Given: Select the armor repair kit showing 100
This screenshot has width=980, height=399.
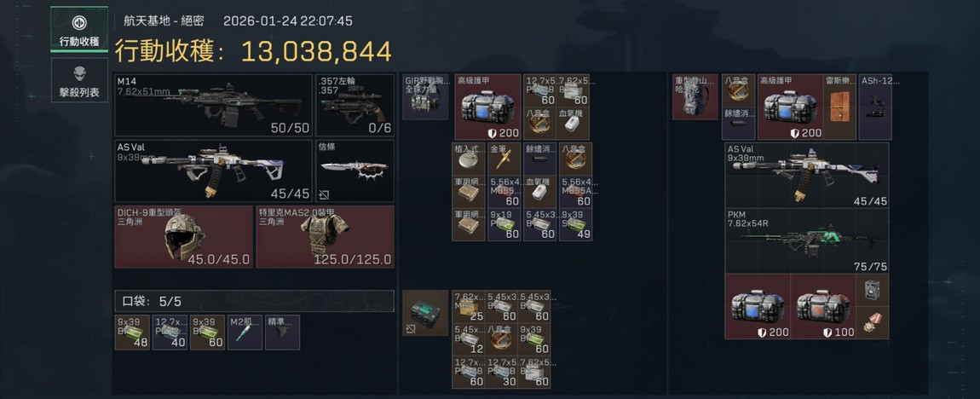Looking at the screenshot, I should (823, 307).
